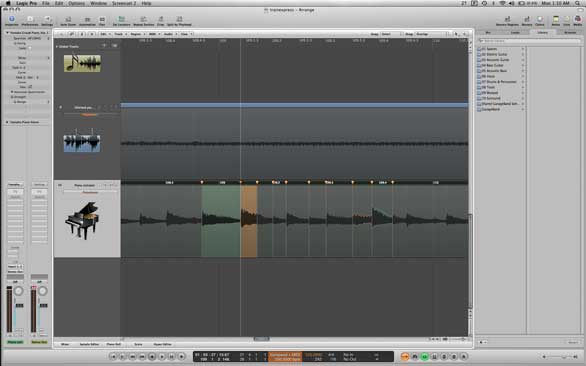The image size is (586, 366).
Task: Open the Media panel icon
Action: 578,21
